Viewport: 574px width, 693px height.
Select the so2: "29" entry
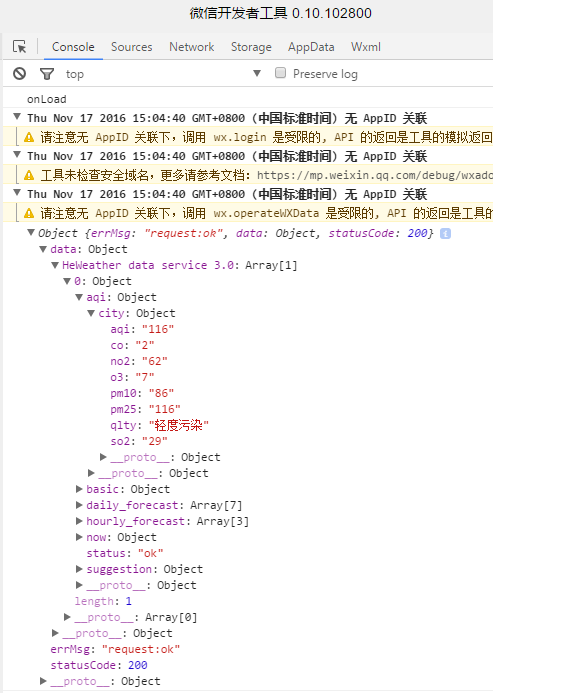(139, 441)
